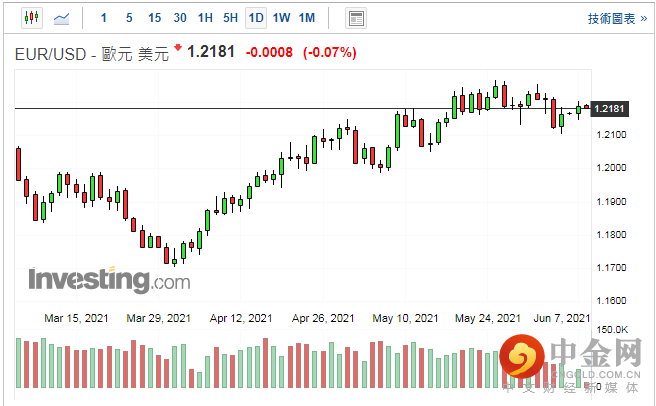Switch to the 5H timeframe
The image size is (656, 406).
[x=230, y=18]
